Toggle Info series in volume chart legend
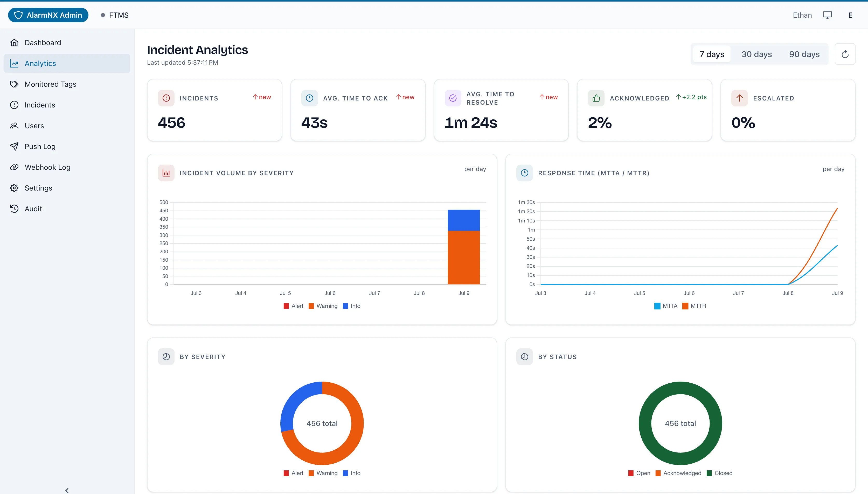 (352, 306)
